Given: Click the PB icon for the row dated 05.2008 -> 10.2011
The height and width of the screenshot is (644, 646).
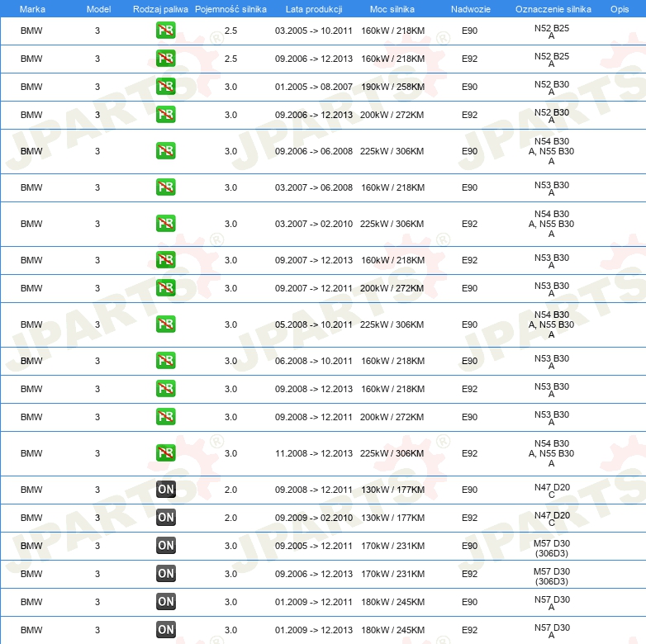Looking at the screenshot, I should pyautogui.click(x=165, y=324).
